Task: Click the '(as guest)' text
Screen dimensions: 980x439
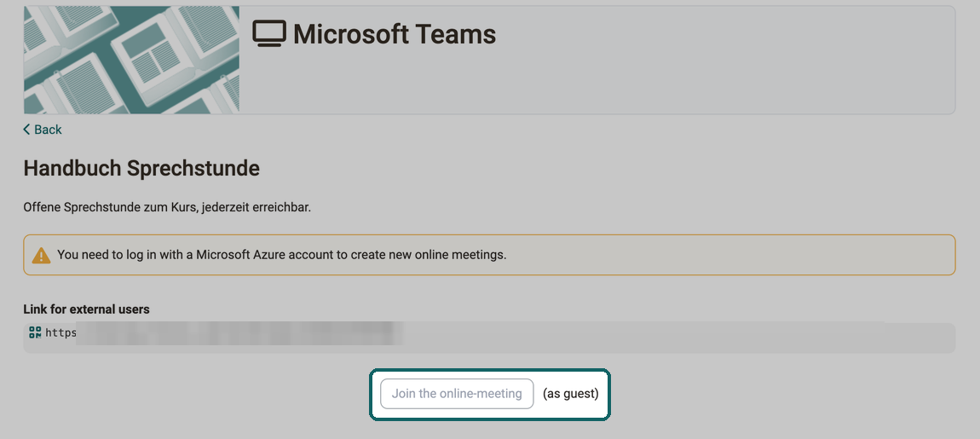Action: point(571,394)
